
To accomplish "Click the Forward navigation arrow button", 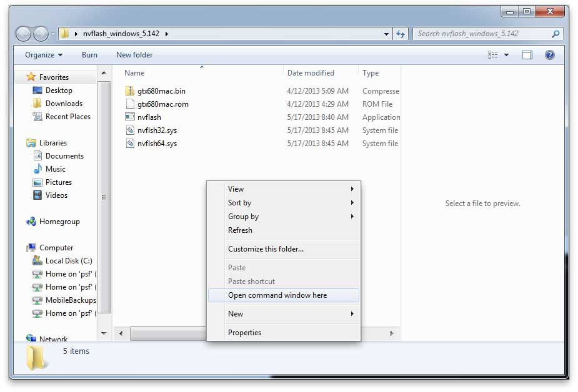I will click(41, 34).
